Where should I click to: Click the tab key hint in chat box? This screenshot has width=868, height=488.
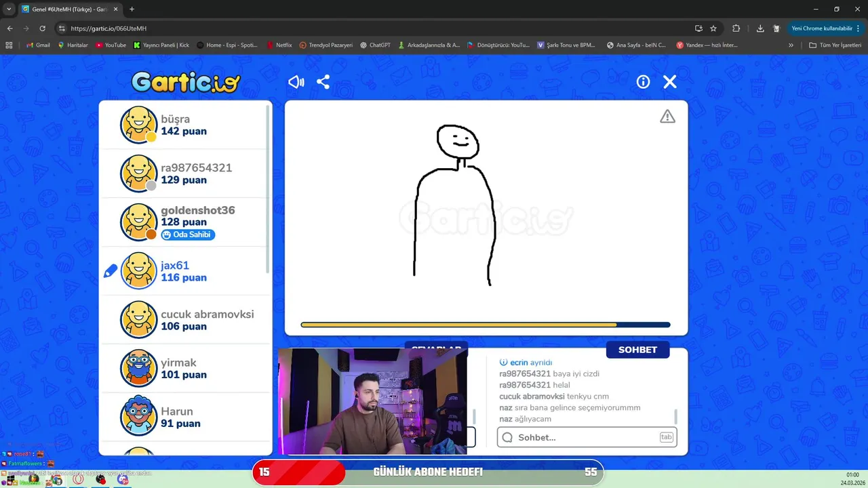(666, 437)
